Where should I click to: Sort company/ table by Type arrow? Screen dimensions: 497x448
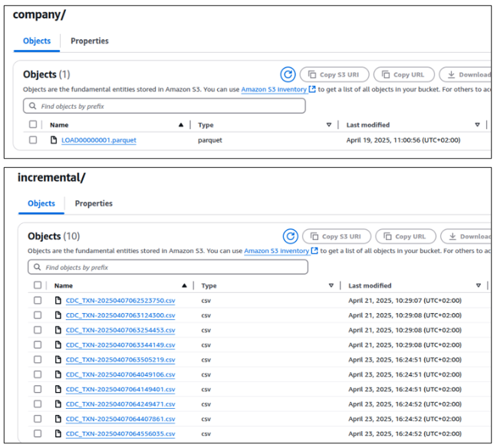point(329,125)
